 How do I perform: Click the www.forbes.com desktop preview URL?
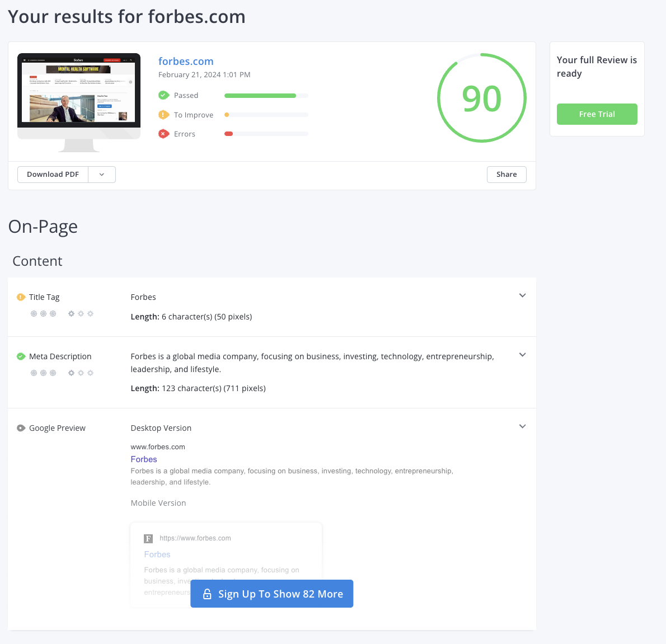[x=158, y=447]
